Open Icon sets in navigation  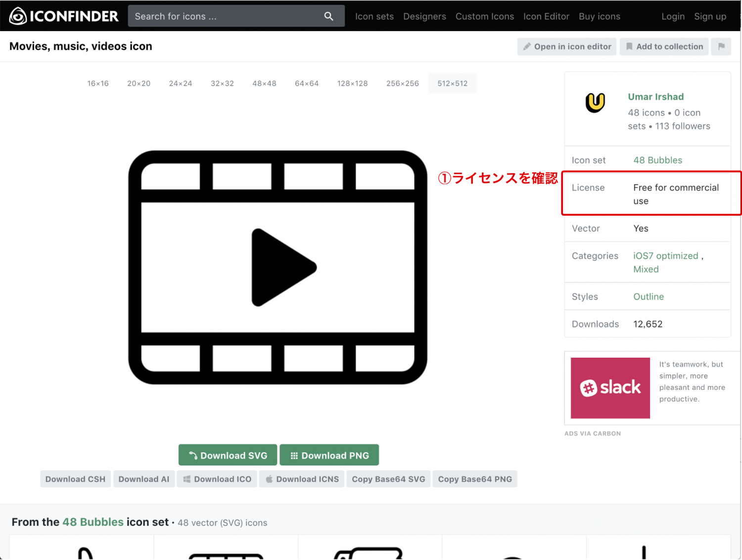pos(374,16)
